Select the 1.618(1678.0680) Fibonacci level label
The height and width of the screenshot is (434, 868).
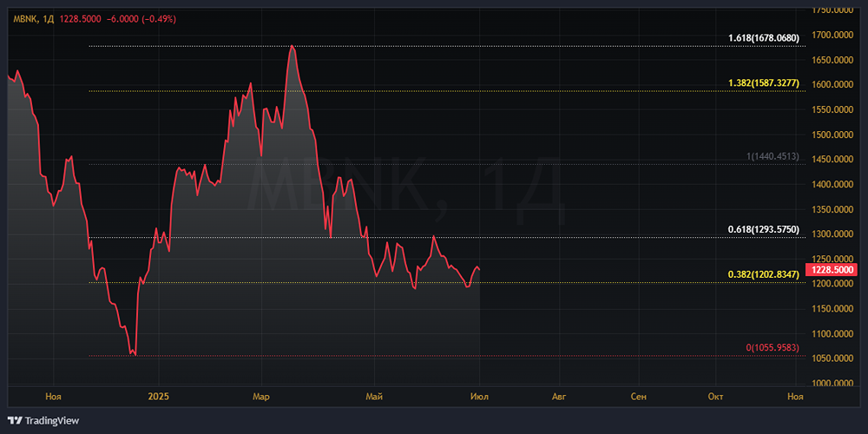pyautogui.click(x=764, y=38)
